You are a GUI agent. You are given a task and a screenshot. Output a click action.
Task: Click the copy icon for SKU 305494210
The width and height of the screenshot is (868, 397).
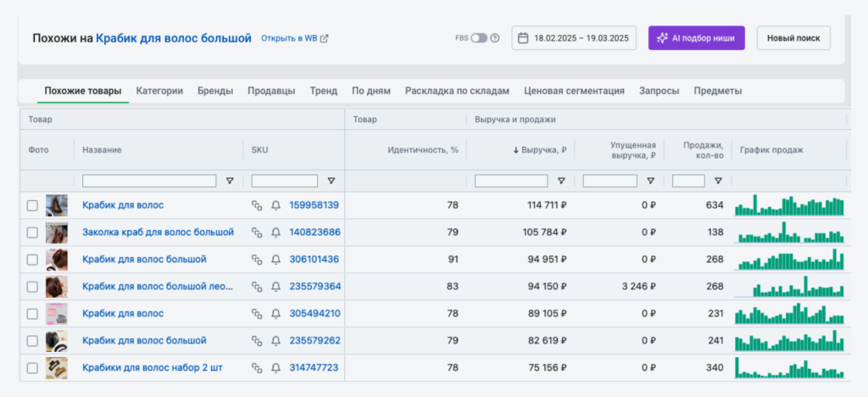coord(256,314)
